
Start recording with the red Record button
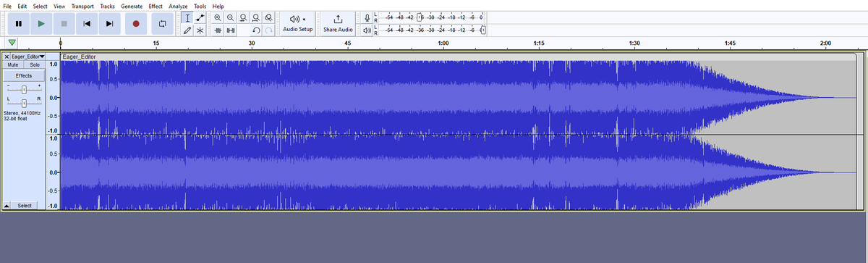135,24
